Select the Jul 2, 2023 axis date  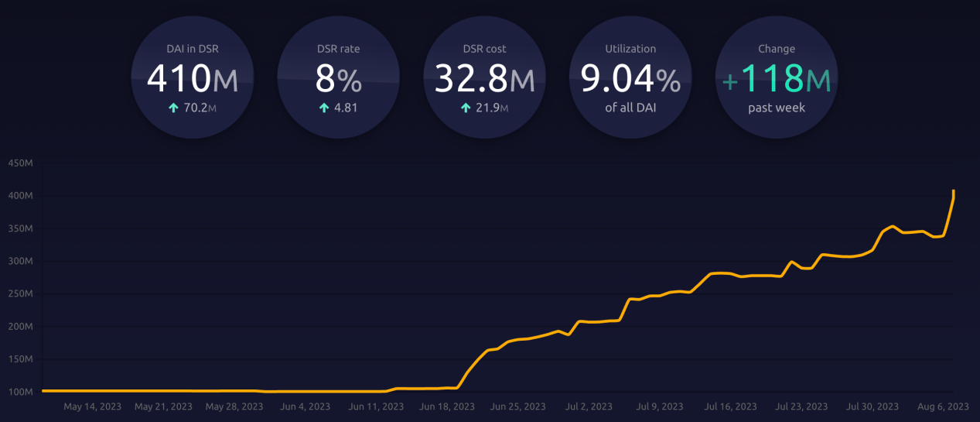[x=589, y=407]
